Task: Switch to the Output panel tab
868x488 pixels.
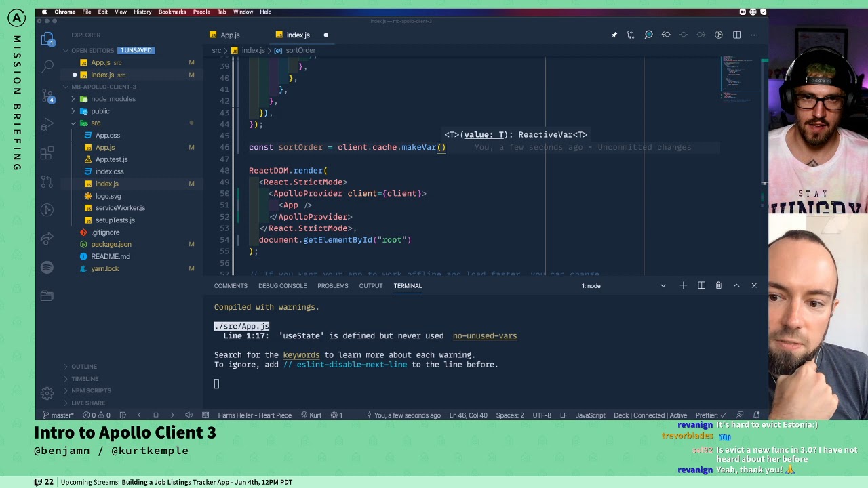Action: point(371,286)
